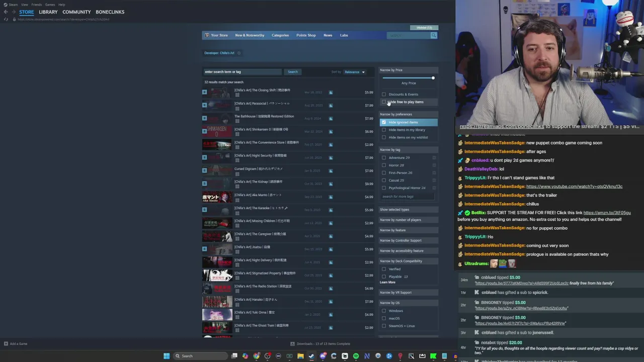This screenshot has height=362, width=644.
Task: Click the page reload icon beside the URL
Action: tap(6, 19)
